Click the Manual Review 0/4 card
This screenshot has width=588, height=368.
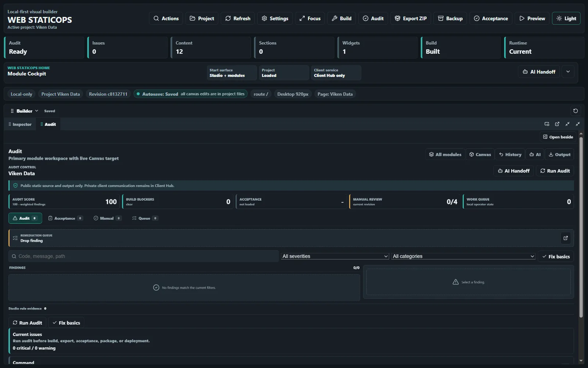(405, 202)
